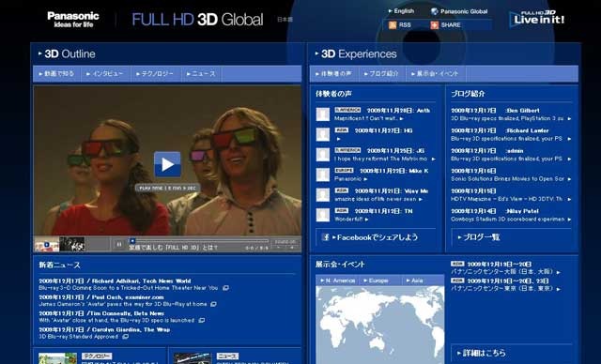Select first video thumbnail in player strip
The width and height of the screenshot is (601, 364).
(x=46, y=244)
